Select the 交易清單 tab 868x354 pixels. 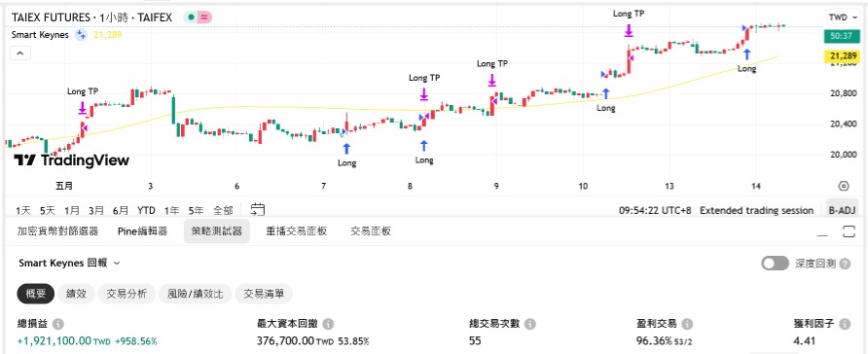click(264, 294)
